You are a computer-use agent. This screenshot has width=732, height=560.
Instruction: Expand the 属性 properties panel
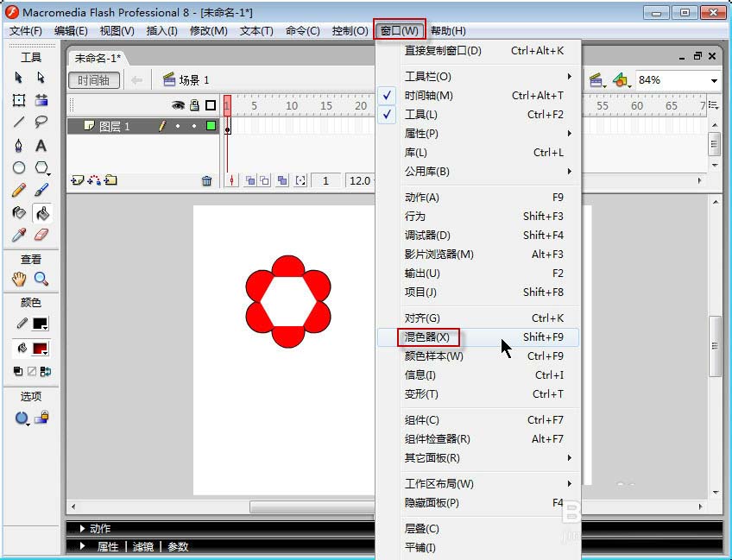tap(82, 546)
